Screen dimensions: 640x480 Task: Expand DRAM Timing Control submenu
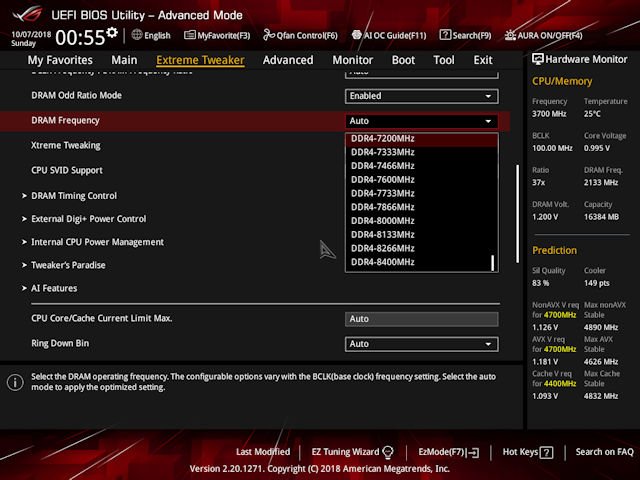pos(74,196)
